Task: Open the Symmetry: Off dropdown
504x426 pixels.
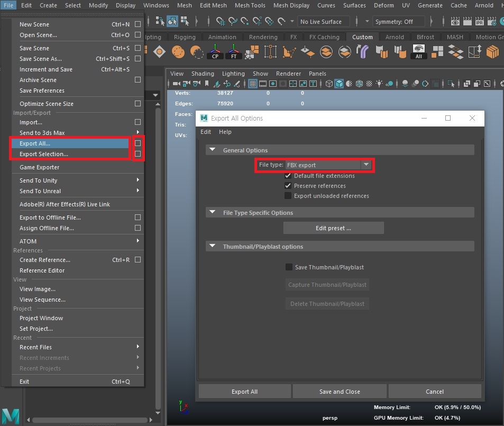Action: tap(399, 22)
